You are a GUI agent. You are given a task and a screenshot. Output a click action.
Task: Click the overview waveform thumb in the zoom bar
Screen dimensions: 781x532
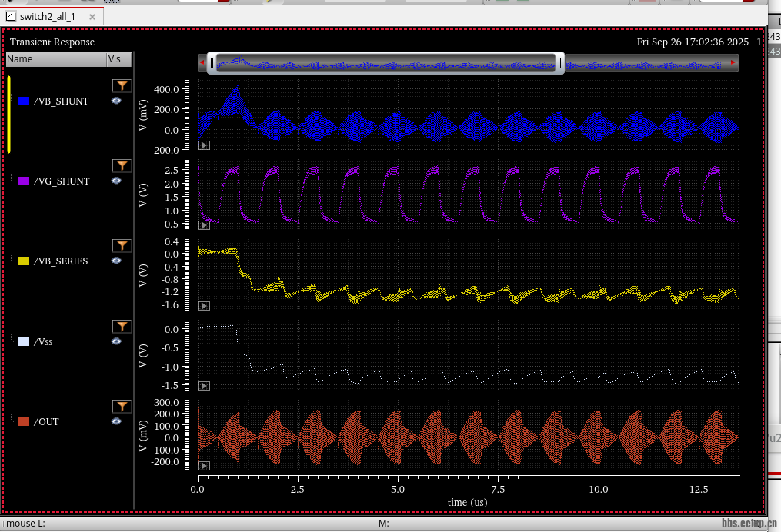[x=385, y=63]
